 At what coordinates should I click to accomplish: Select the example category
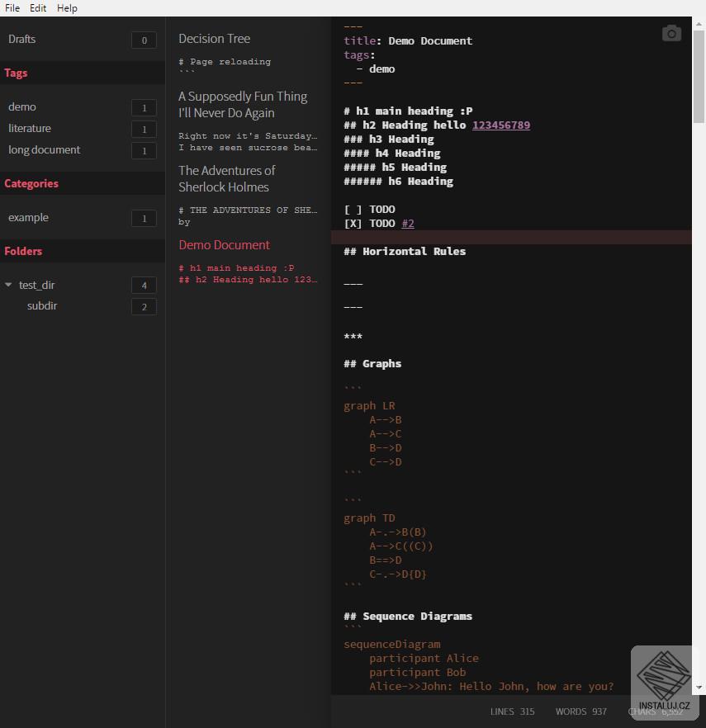point(29,217)
